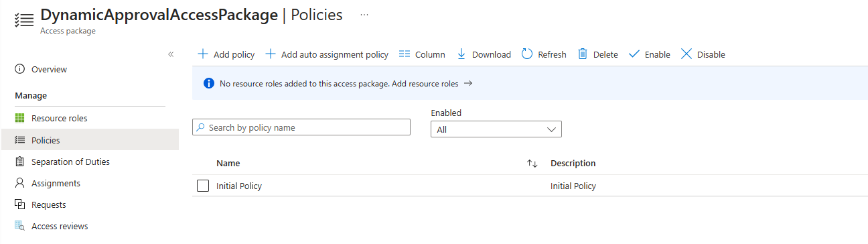Click the banner arrow icon

point(469,84)
